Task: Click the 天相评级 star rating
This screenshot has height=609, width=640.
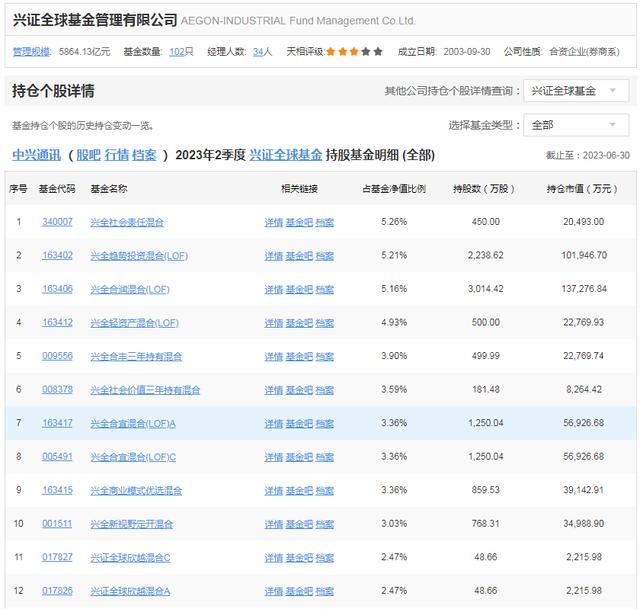Action: pyautogui.click(x=354, y=52)
